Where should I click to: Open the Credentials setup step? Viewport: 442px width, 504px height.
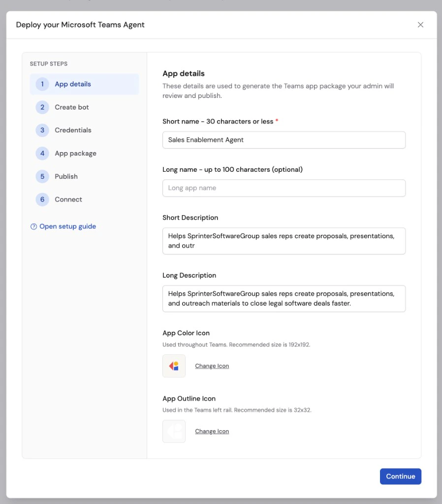coord(84,130)
